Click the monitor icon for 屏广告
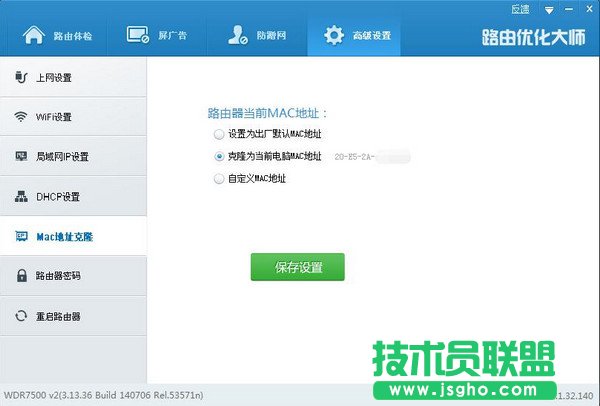The width and height of the screenshot is (600, 406). (x=138, y=36)
